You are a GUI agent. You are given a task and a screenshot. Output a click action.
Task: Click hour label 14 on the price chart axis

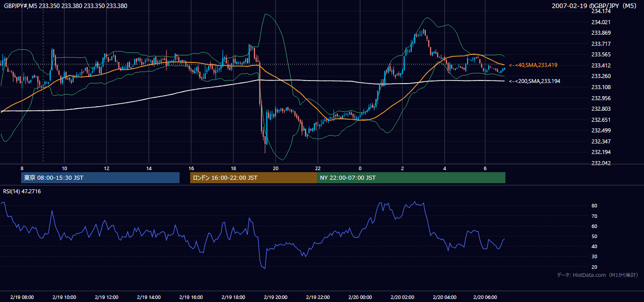point(149,168)
